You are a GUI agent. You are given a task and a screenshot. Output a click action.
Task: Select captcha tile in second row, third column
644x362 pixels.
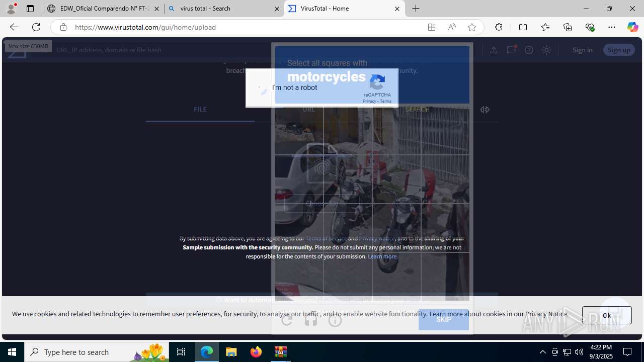[396, 179]
